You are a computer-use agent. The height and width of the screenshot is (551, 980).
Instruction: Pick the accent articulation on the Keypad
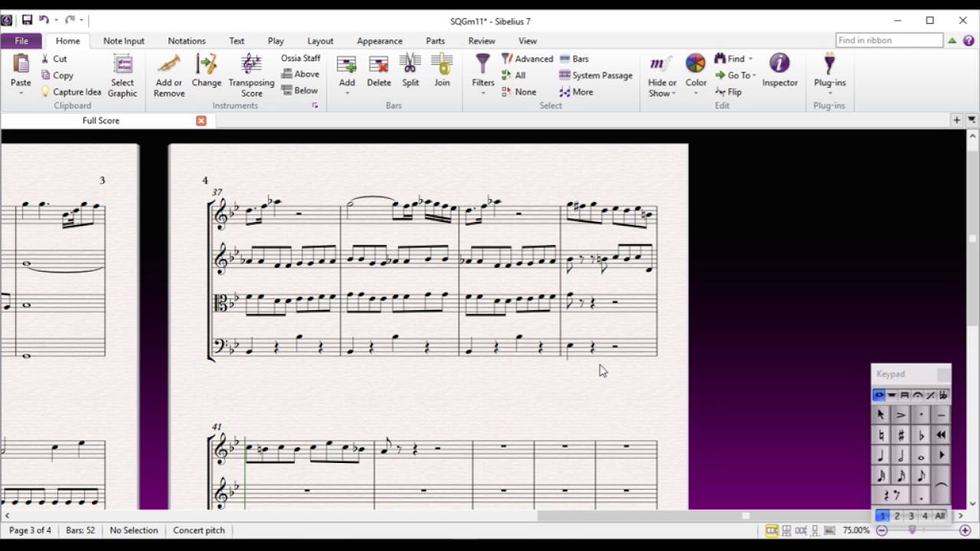pos(900,415)
